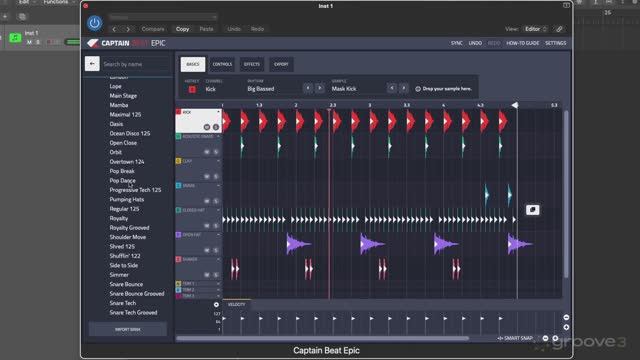Click the horizontal scrollbar below velocity lane
This screenshot has height=360, width=640.
tap(322, 338)
